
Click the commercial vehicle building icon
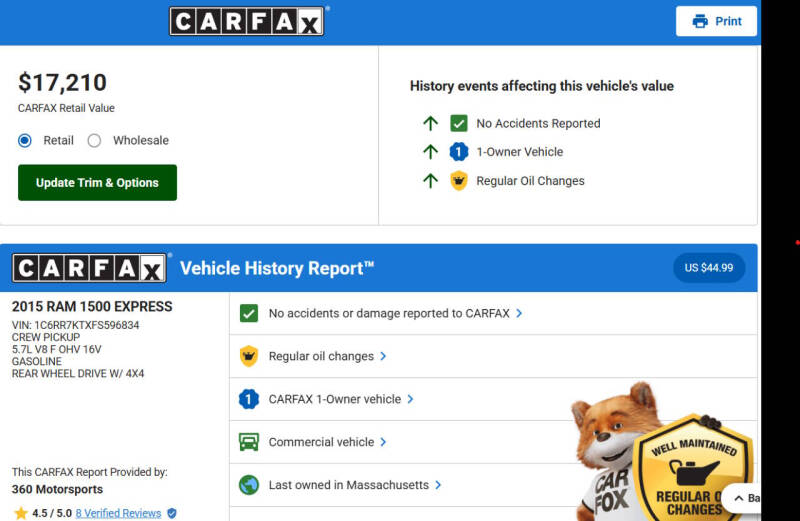(249, 442)
